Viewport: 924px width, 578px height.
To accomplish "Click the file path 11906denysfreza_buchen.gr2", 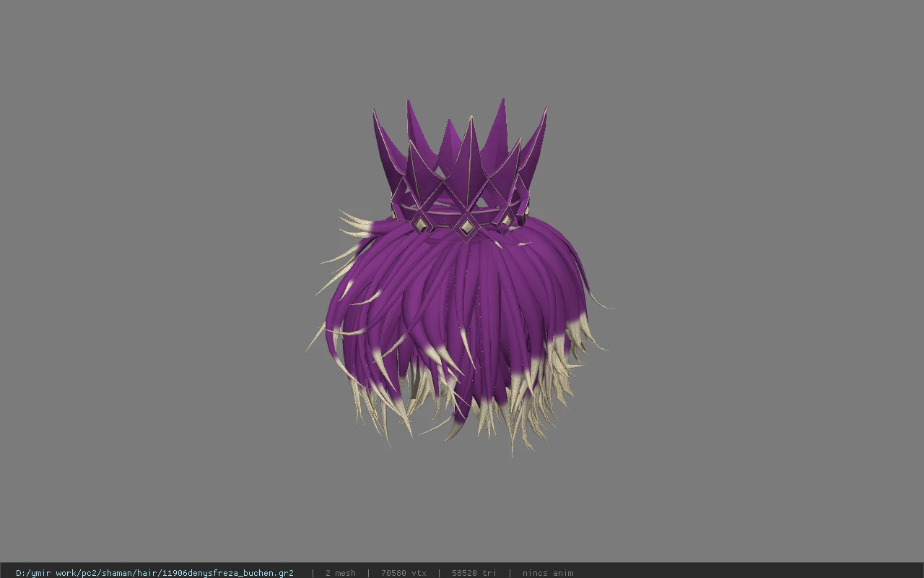I will [154, 573].
